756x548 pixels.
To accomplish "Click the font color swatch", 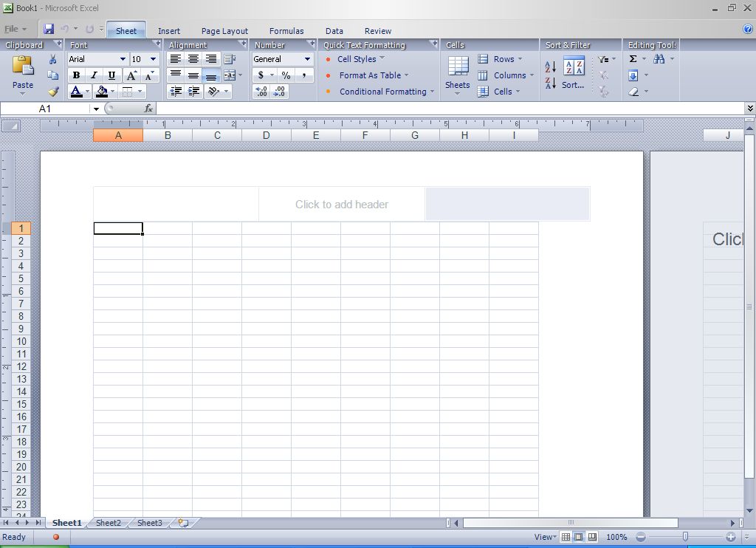I will coord(76,92).
